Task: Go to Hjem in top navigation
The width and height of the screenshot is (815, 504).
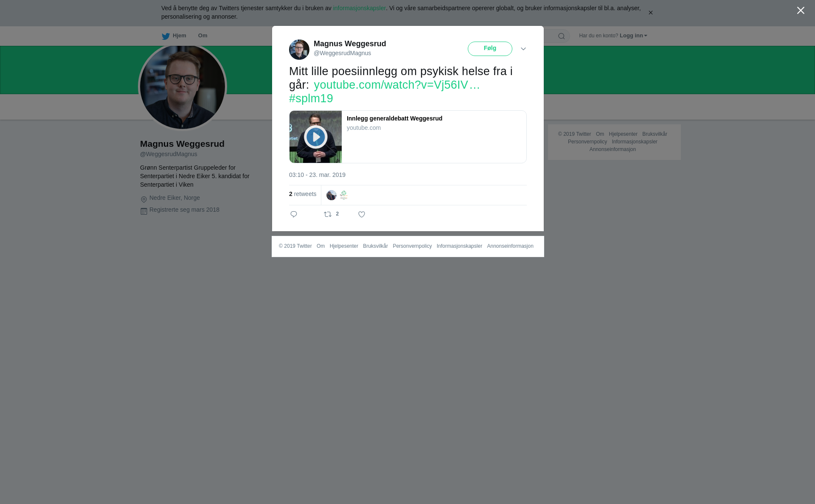Action: tap(179, 36)
